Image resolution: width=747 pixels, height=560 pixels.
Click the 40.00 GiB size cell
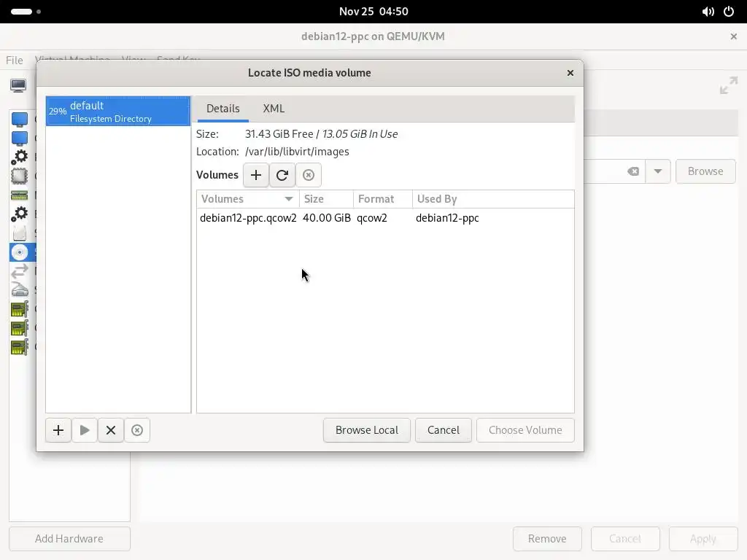(x=327, y=218)
